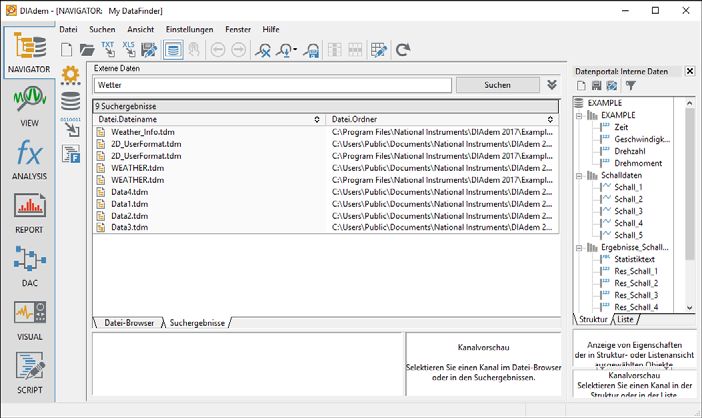Sort by Datei.Ordner column arrows
The image size is (702, 418).
pos(550,119)
